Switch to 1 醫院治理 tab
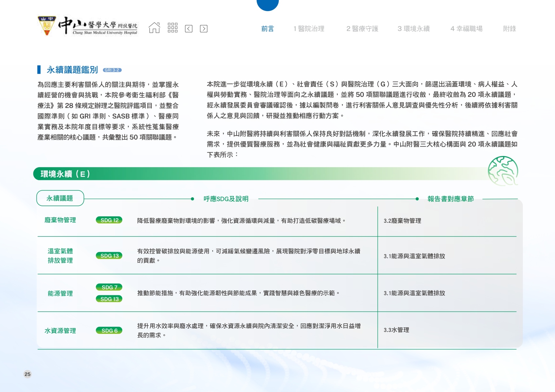 click(x=309, y=29)
